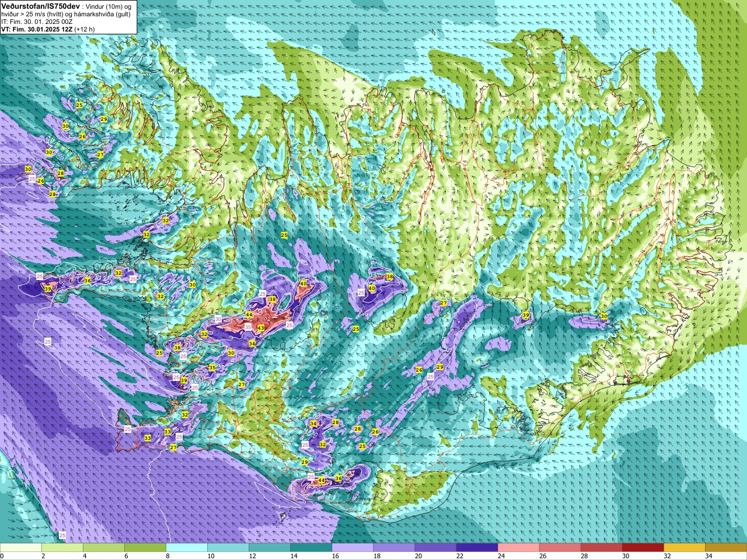The image size is (747, 560).
Task: Click the legend scale number '0'
Action: 2,556
